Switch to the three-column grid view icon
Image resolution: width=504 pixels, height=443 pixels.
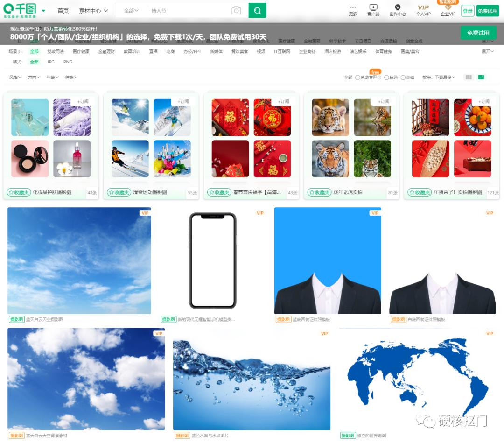[x=469, y=77]
